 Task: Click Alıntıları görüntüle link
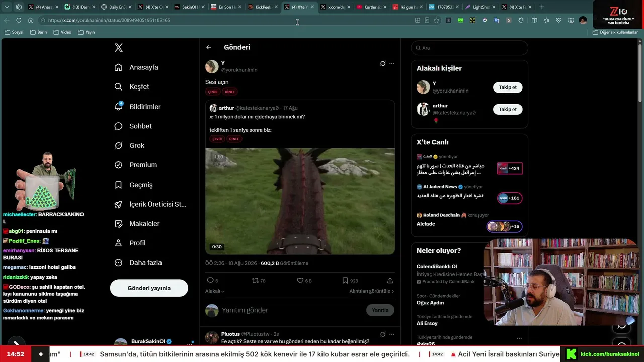point(372,291)
